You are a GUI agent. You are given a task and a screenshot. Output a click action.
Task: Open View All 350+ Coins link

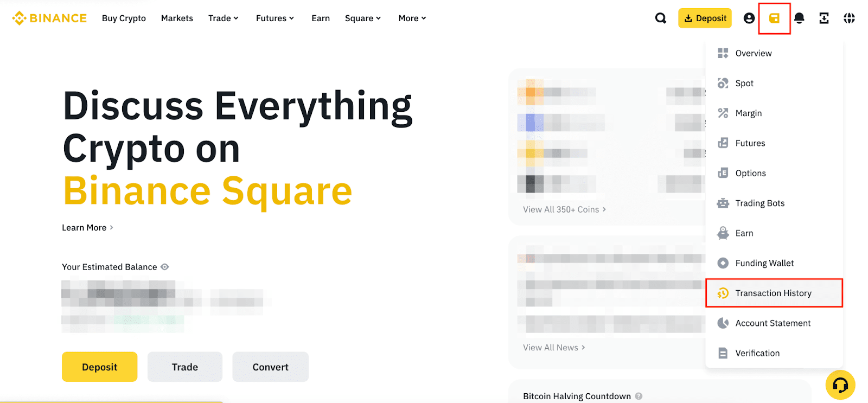coord(564,209)
